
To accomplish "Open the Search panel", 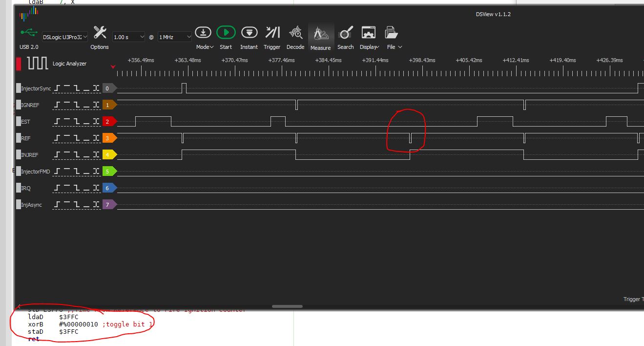I will (x=345, y=38).
